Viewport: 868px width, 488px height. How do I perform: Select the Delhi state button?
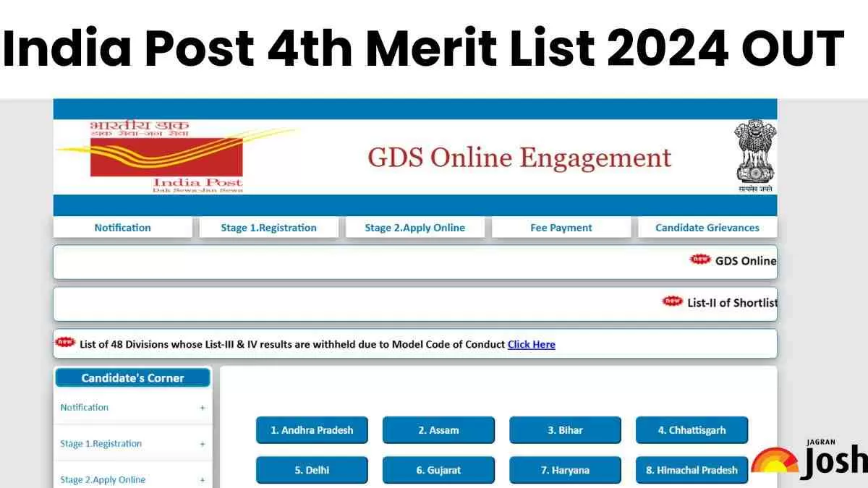(x=312, y=470)
